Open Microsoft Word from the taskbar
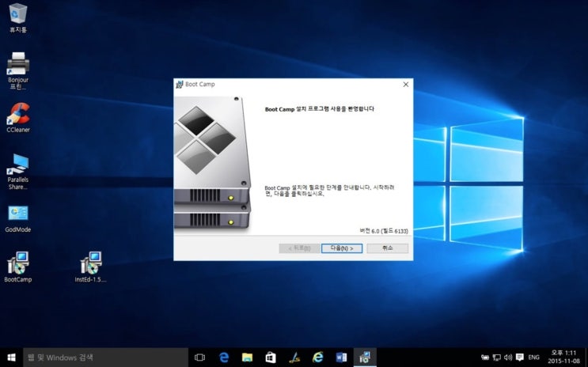The image size is (588, 367). pyautogui.click(x=341, y=358)
